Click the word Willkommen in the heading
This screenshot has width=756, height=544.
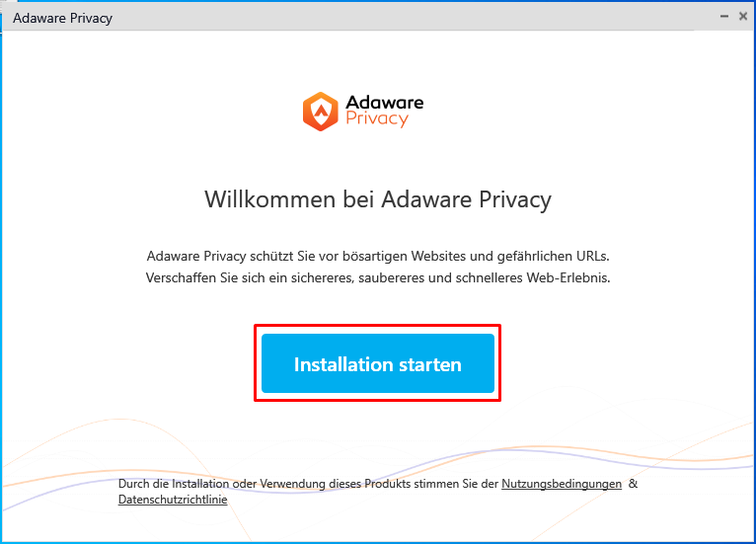tap(270, 199)
